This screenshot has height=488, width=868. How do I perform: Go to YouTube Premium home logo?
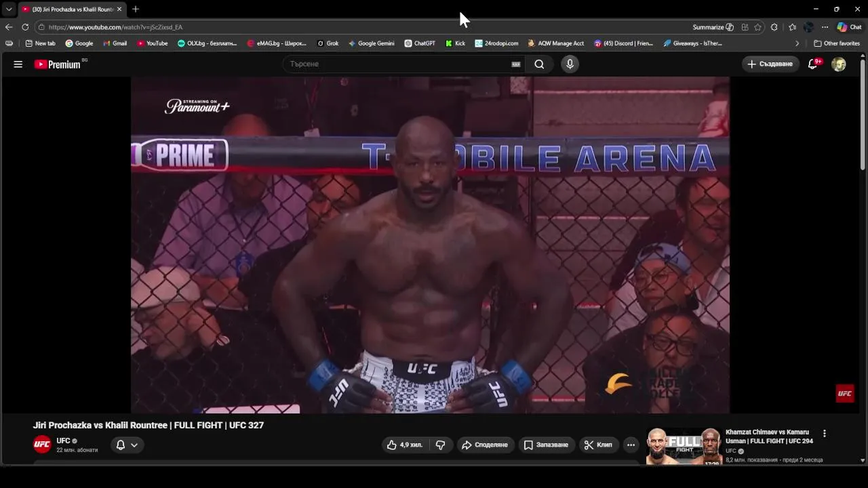click(58, 64)
